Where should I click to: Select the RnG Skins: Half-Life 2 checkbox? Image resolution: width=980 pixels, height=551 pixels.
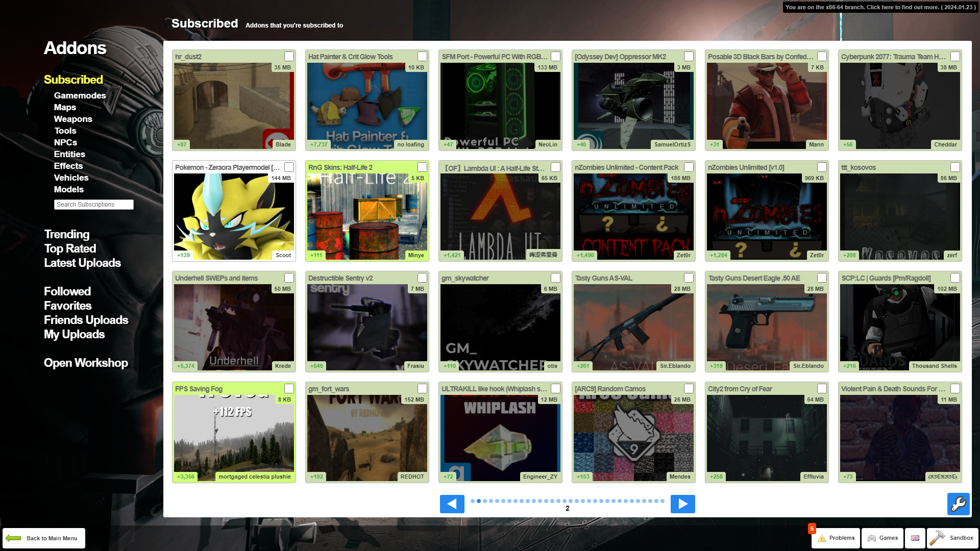point(422,167)
